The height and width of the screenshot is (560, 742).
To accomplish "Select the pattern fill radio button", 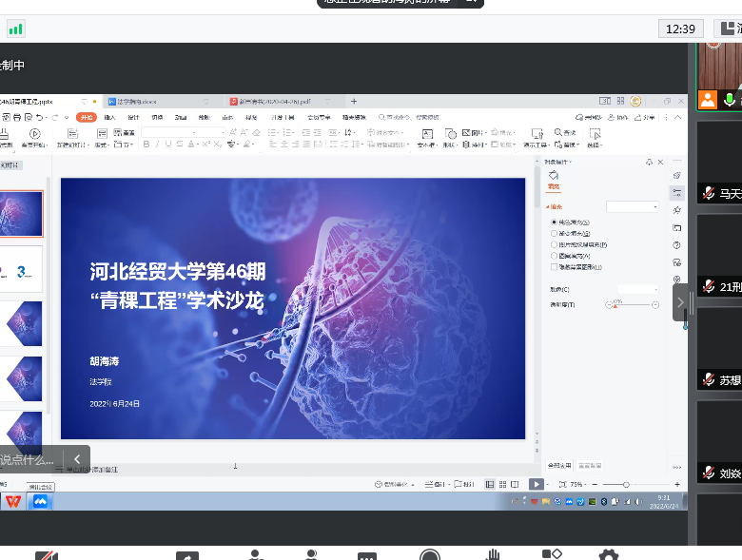I will (x=554, y=256).
